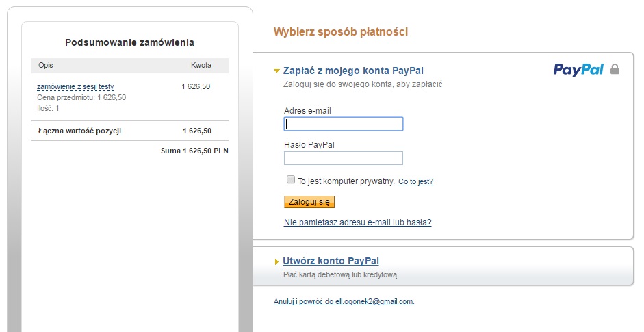The width and height of the screenshot is (644, 332).
Task: Focus the Adres e-mail input field
Action: [x=343, y=124]
